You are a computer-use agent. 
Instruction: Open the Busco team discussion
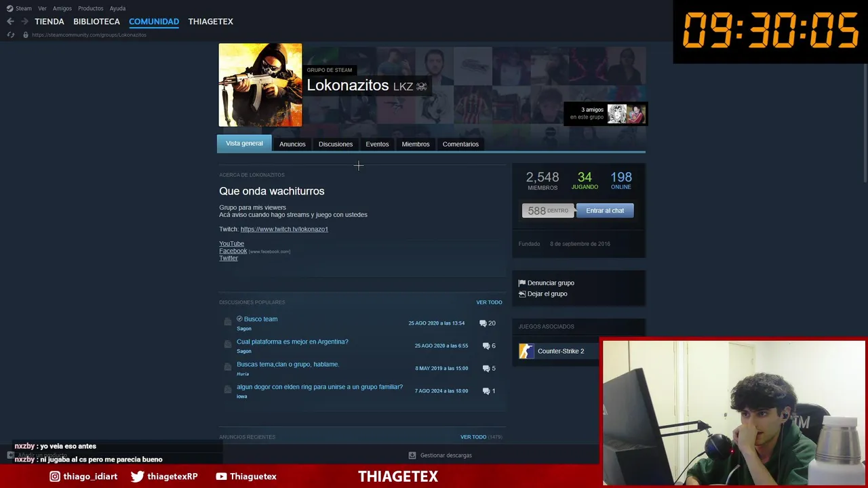[x=260, y=319]
